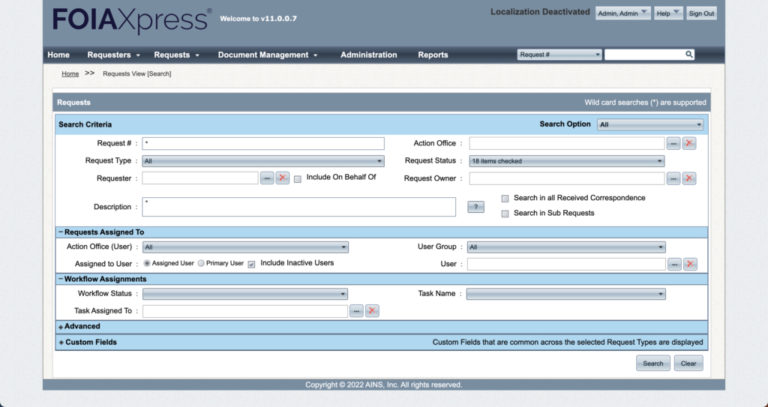Expand the Advanced section

pyautogui.click(x=80, y=326)
